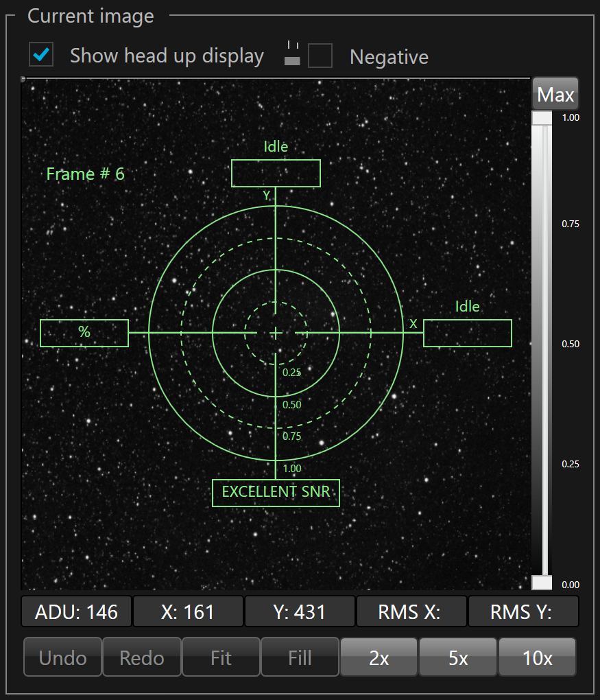Click the 0.25 ring label

click(291, 373)
